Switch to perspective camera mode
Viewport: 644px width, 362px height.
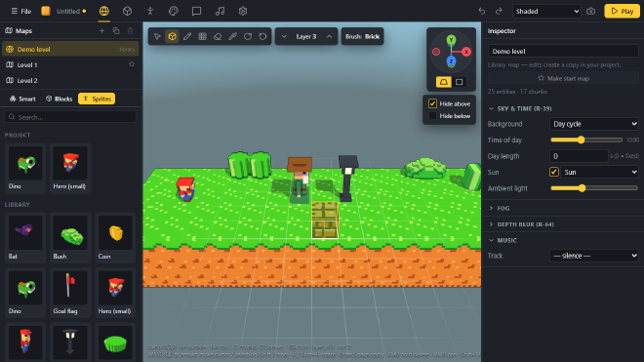444,82
